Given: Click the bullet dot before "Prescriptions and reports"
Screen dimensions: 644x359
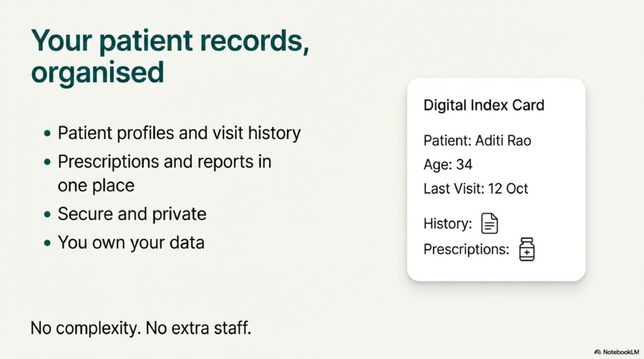Looking at the screenshot, I should 47,163.
